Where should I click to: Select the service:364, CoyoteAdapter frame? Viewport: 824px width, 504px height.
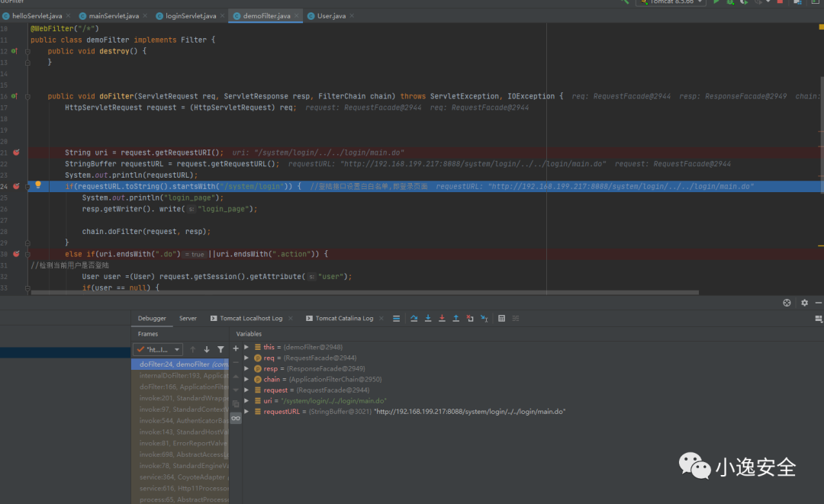pyautogui.click(x=180, y=477)
